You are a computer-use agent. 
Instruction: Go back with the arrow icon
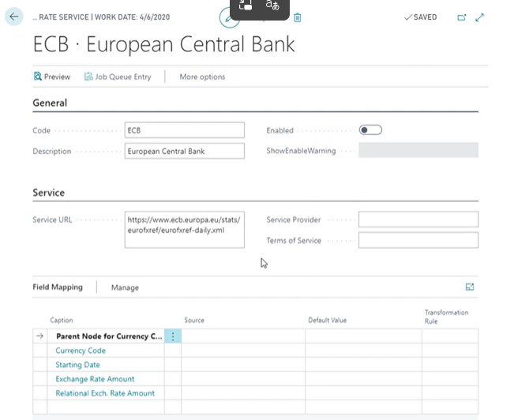[x=14, y=17]
